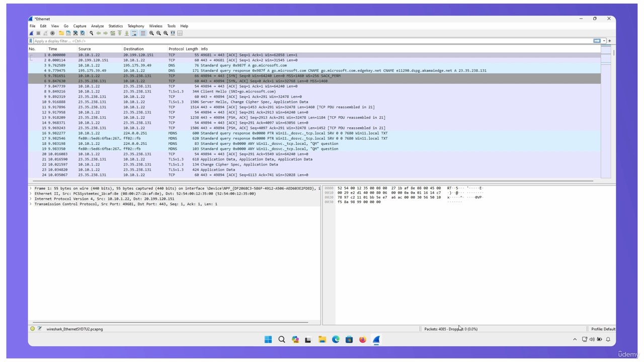
Task: Expand Transmission Control Protocol row
Action: [31, 204]
